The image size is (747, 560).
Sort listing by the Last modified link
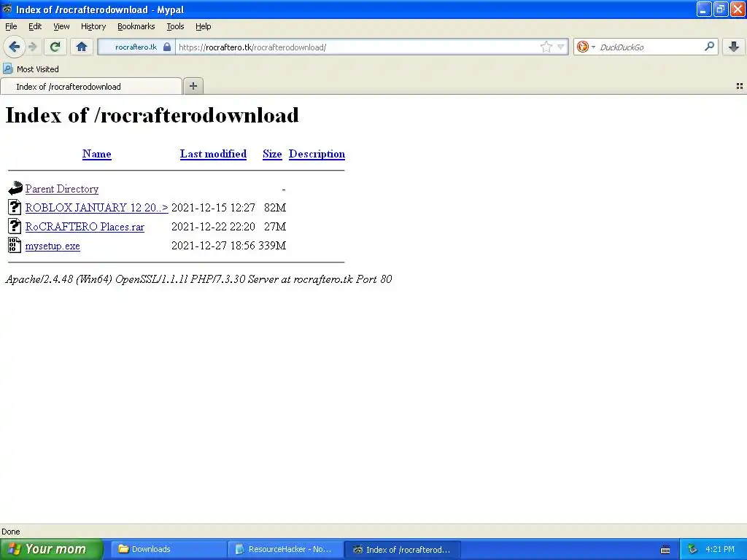coord(213,154)
